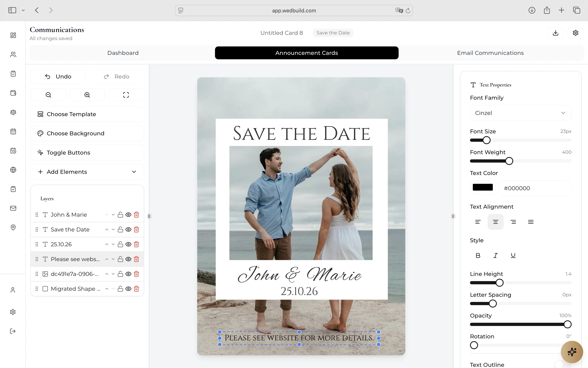Open Choose Background
The width and height of the screenshot is (588, 368).
click(87, 133)
